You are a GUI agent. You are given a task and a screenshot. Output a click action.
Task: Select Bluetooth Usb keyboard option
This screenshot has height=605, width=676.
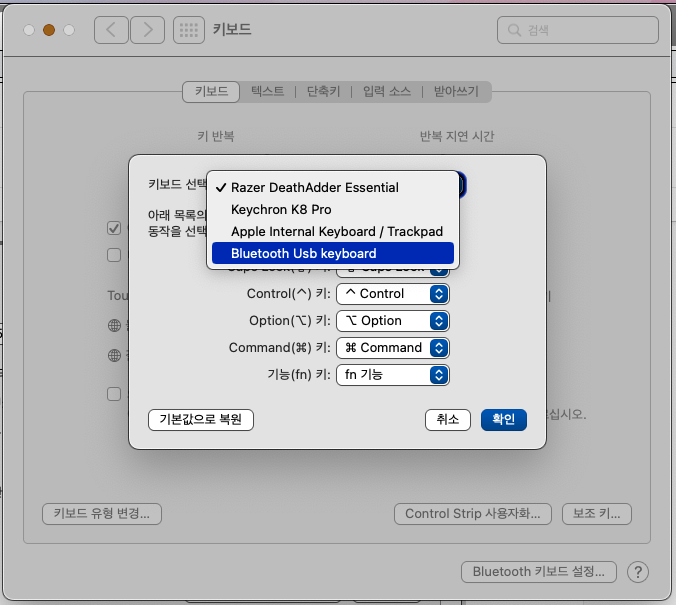click(x=333, y=253)
